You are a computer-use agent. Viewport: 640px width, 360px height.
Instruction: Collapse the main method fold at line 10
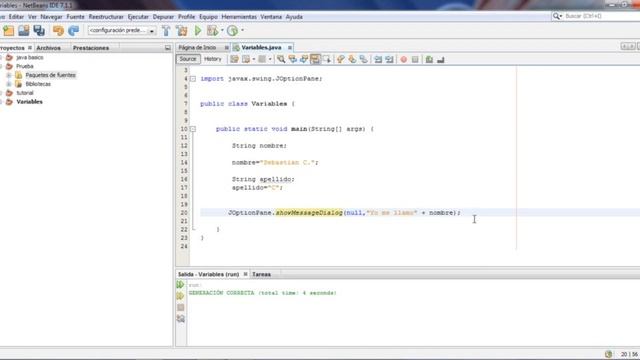click(x=193, y=129)
